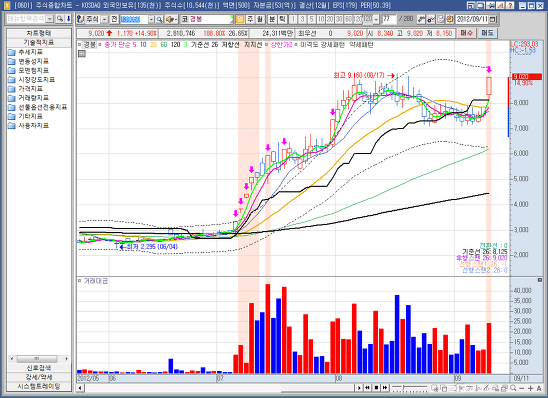
Task: Click the fast rewind playback button
Action: [367, 388]
